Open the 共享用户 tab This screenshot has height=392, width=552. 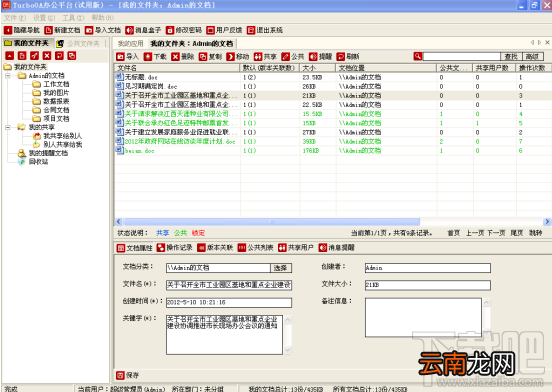pyautogui.click(x=296, y=248)
